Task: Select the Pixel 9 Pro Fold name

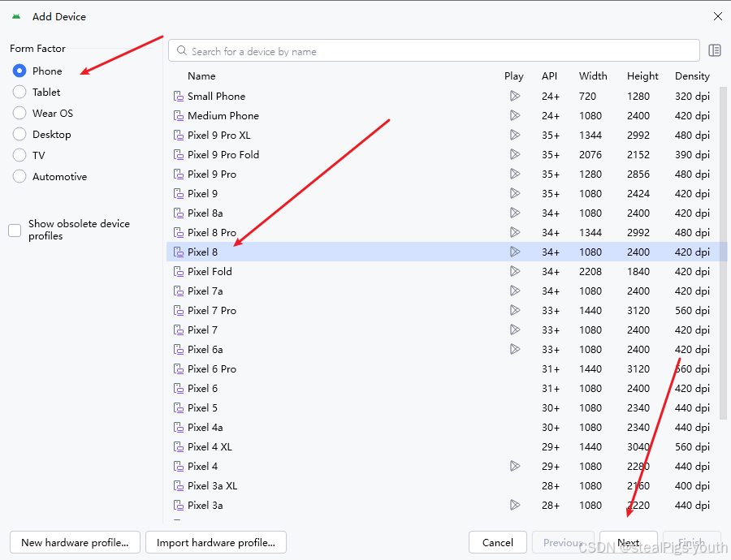Action: [x=223, y=155]
